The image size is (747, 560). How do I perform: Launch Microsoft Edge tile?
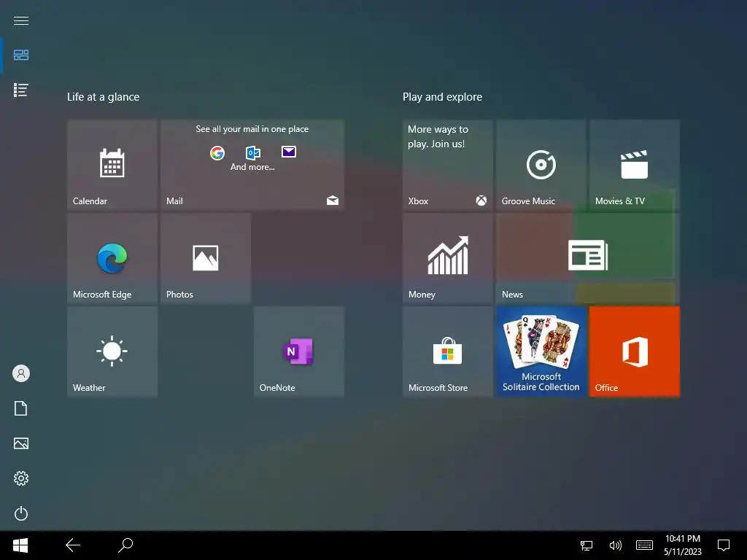pos(112,257)
